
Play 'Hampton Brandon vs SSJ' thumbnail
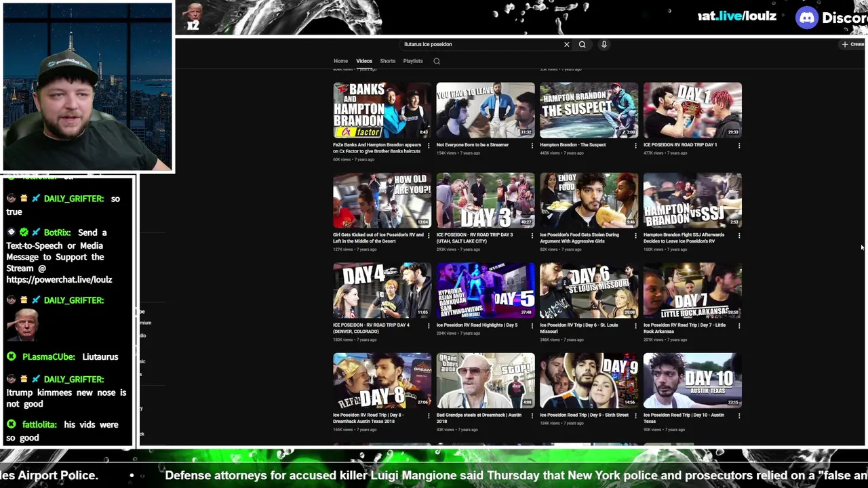coord(692,201)
